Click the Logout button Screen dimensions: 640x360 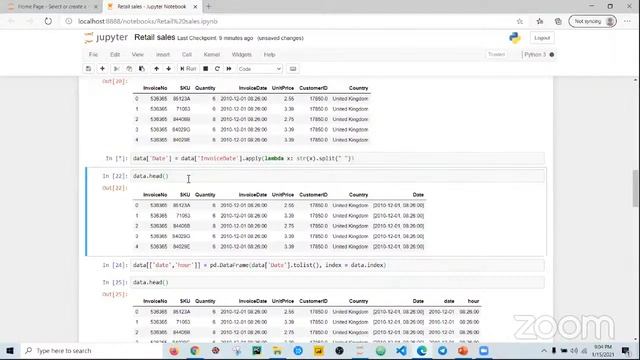click(542, 38)
